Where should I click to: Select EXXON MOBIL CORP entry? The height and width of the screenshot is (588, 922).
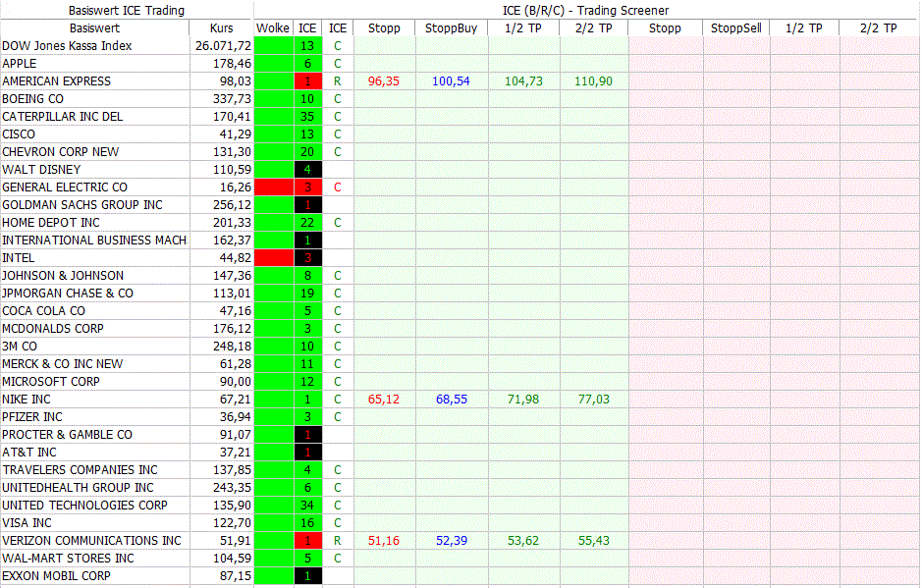coord(56,575)
